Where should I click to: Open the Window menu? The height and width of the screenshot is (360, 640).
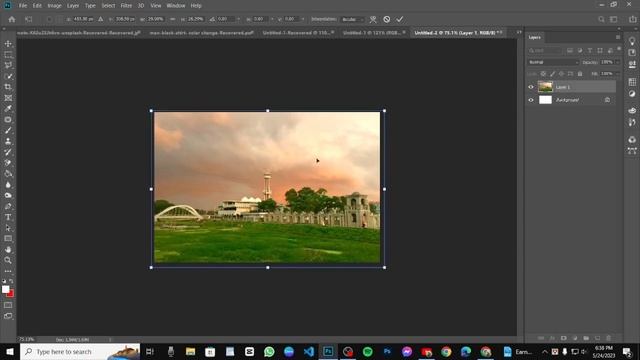click(176, 6)
